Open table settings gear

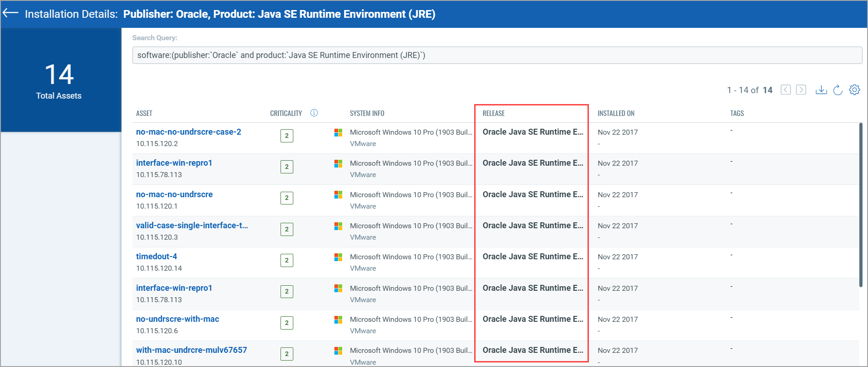click(854, 89)
